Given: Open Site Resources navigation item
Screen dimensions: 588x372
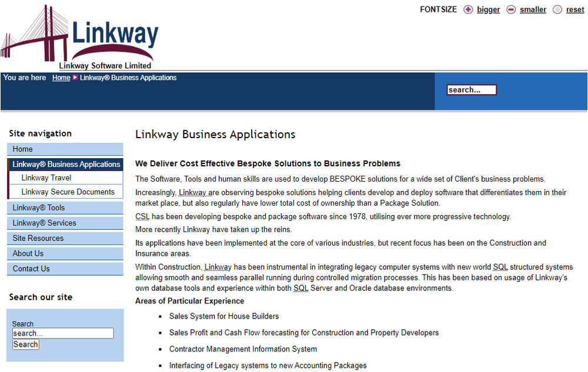Looking at the screenshot, I should 65,238.
